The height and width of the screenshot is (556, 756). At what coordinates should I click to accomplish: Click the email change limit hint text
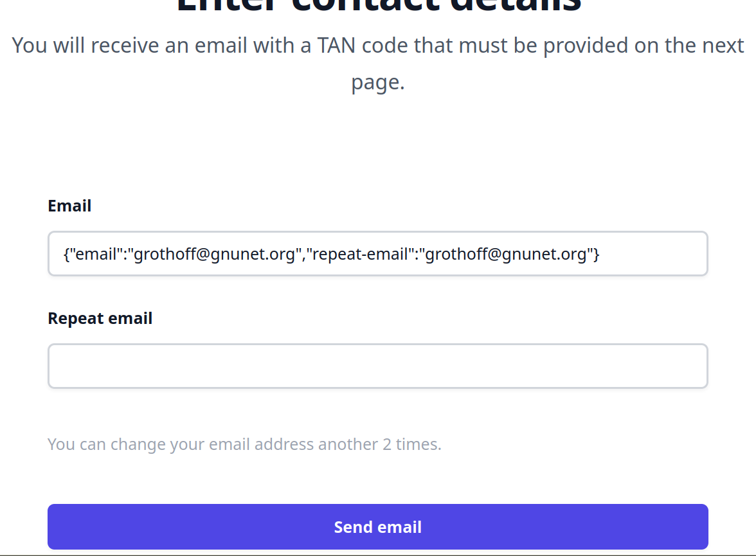244,444
